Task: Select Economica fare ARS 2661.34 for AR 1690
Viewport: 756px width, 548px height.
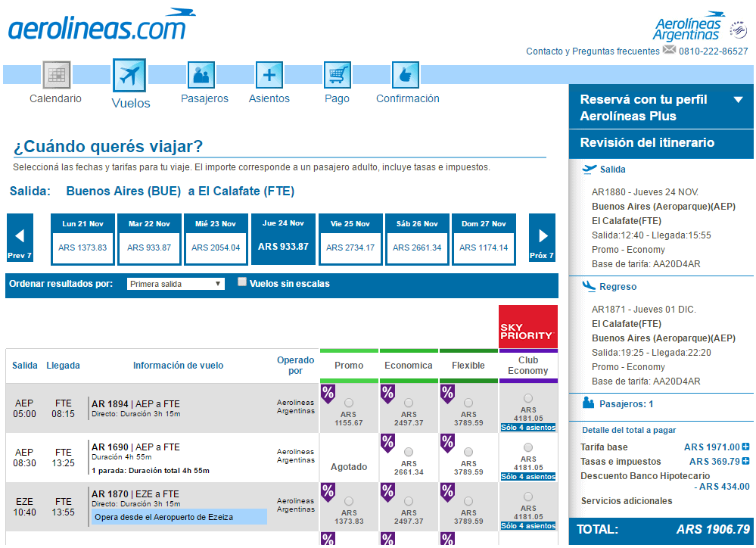Action: 409,452
